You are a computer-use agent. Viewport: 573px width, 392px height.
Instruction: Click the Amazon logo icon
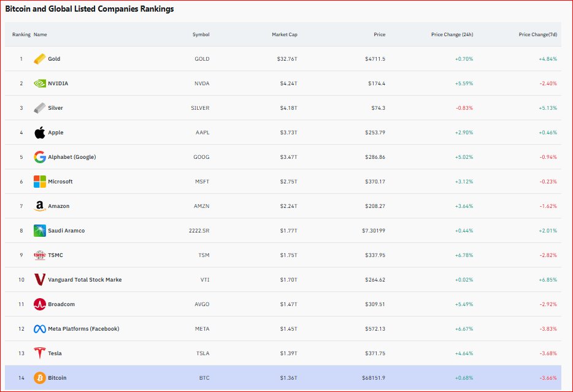40,206
